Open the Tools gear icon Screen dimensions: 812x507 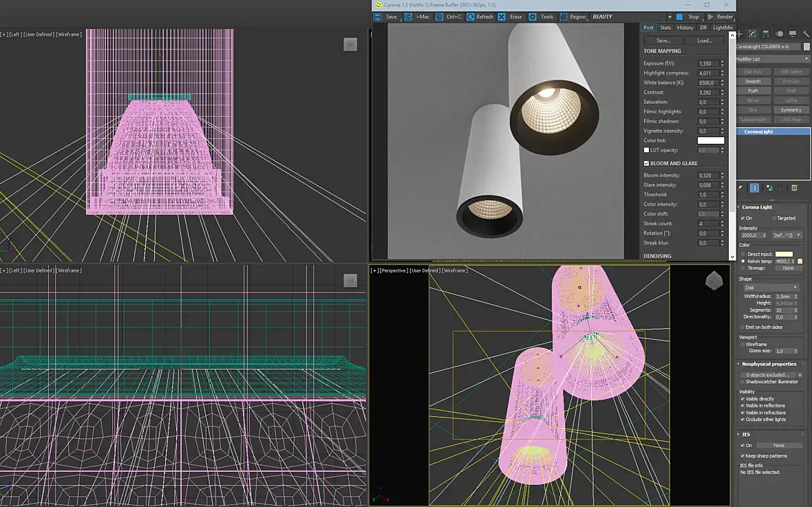click(533, 17)
